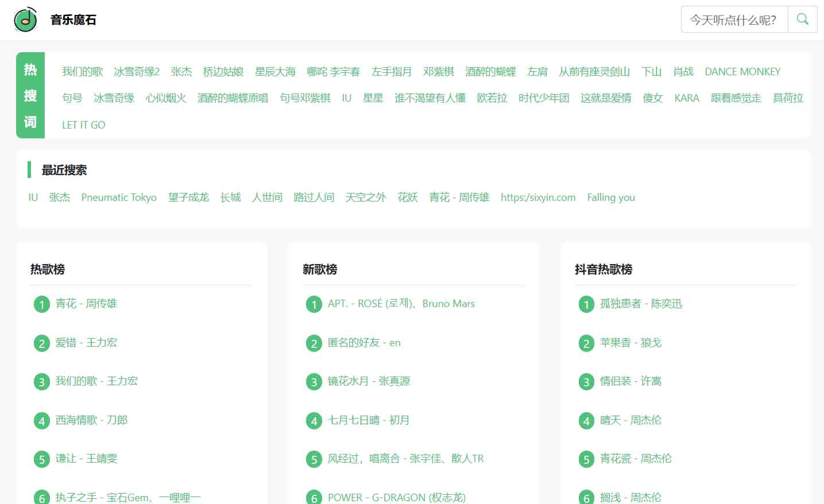Open recent search 青花 - 周传雄

coord(459,197)
